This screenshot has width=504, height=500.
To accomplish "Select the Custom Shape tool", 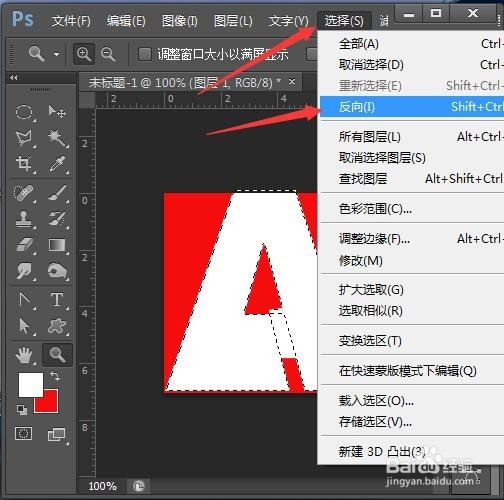I will point(57,326).
